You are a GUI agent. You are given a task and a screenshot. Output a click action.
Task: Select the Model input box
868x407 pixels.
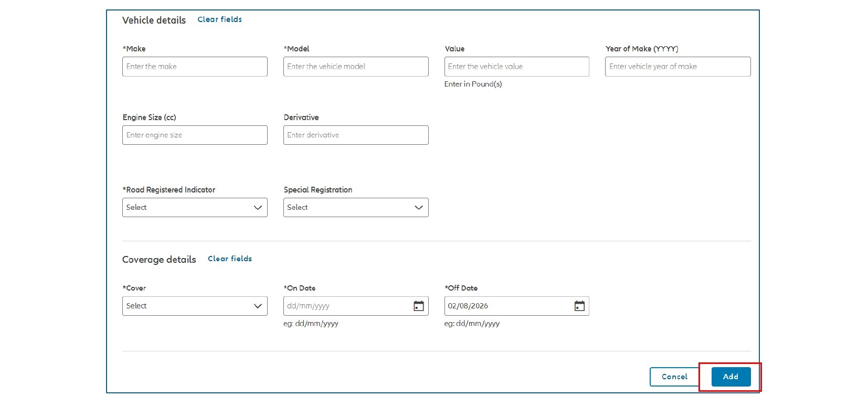click(356, 67)
